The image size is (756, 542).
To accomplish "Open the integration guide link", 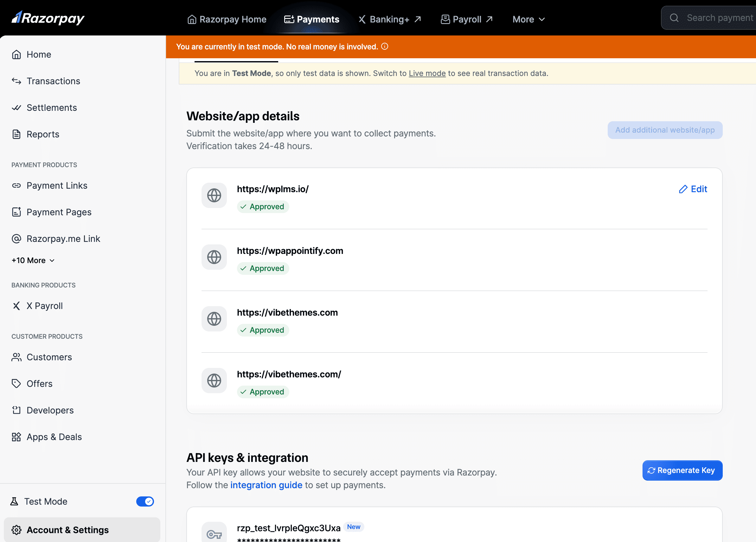I will [x=266, y=485].
